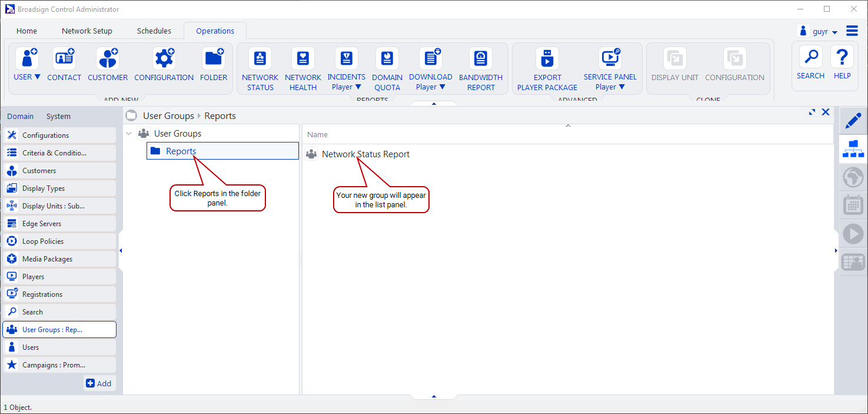868x414 pixels.
Task: Collapse the left resource sidebar arrow
Action: tap(121, 250)
